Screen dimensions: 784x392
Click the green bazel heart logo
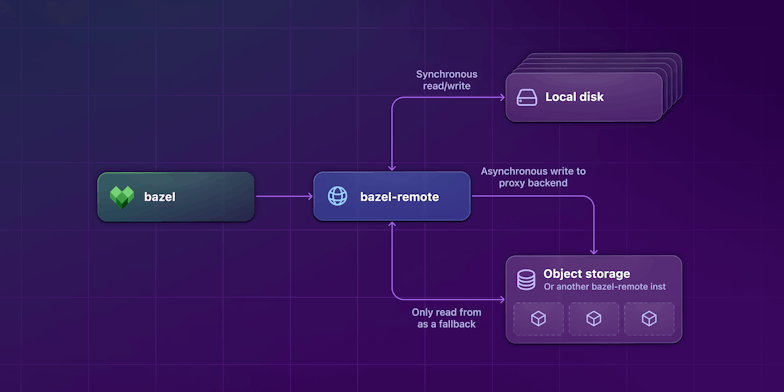point(122,197)
